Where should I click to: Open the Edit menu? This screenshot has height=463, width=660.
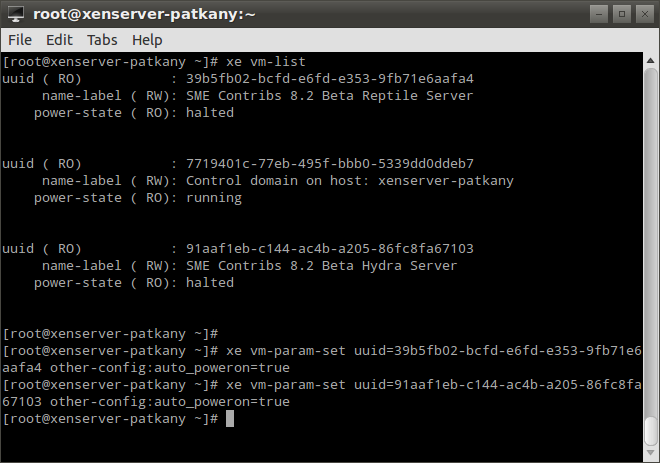(x=59, y=40)
